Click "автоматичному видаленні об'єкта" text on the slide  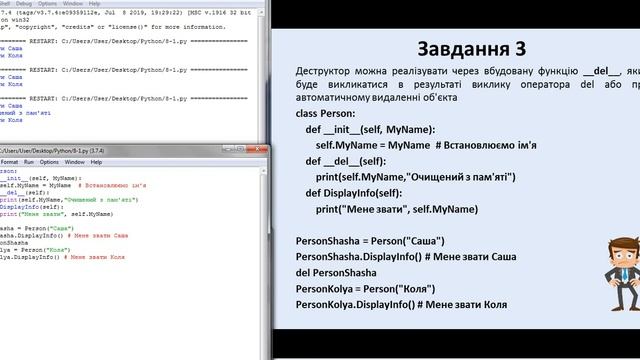point(376,98)
